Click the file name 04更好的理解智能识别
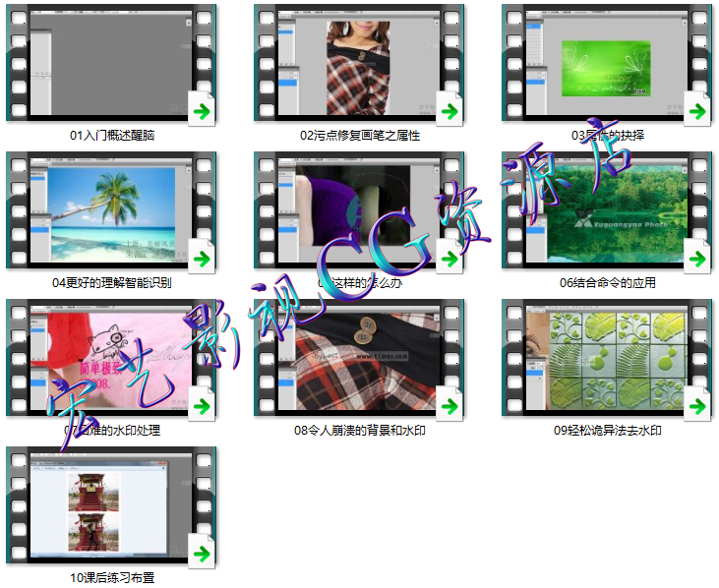This screenshot has height=588, width=719. tap(112, 283)
